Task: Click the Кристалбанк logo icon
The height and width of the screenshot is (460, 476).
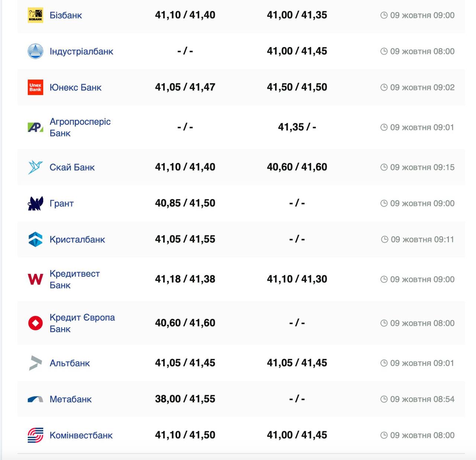Action: pyautogui.click(x=35, y=239)
